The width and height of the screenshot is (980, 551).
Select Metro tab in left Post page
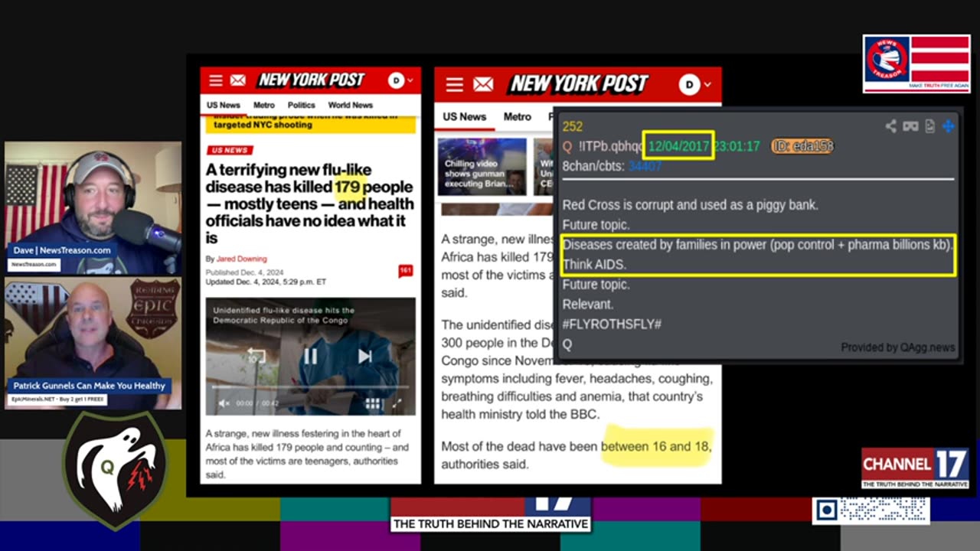[x=264, y=105]
